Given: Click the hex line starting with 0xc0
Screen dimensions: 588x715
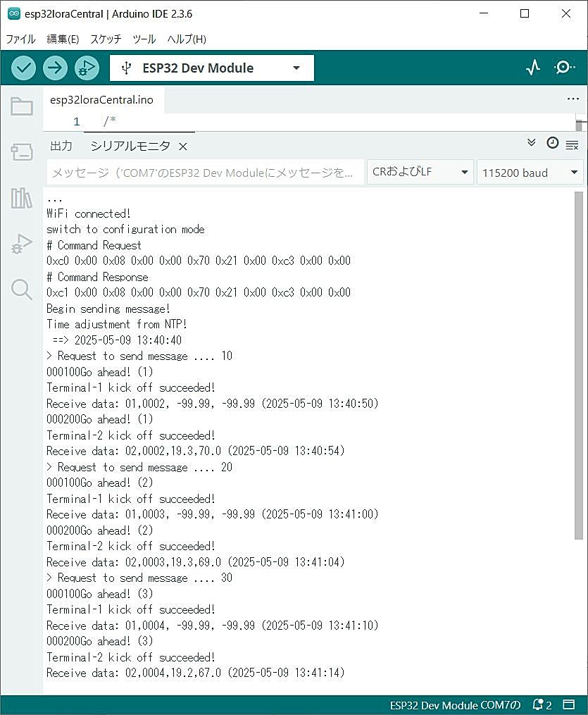Looking at the screenshot, I should [199, 261].
